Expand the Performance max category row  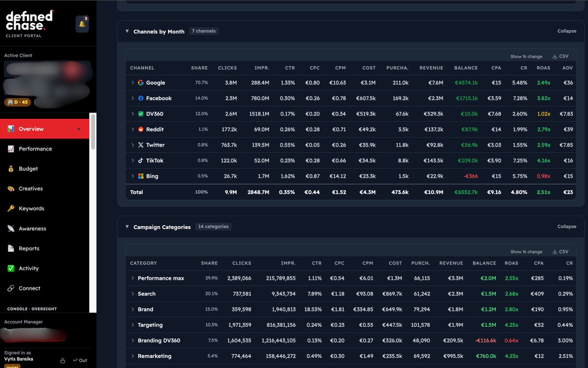point(132,278)
